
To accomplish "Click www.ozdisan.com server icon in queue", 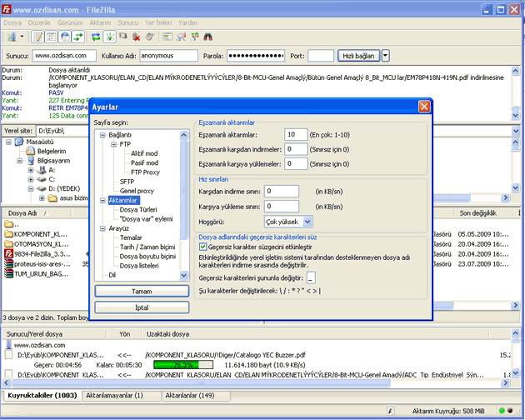I will pos(8,345).
